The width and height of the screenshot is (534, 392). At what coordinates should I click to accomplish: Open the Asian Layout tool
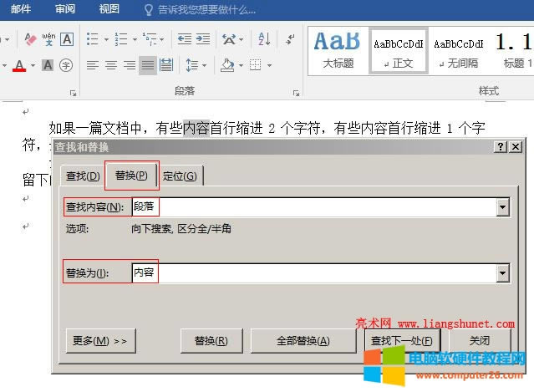coord(229,39)
